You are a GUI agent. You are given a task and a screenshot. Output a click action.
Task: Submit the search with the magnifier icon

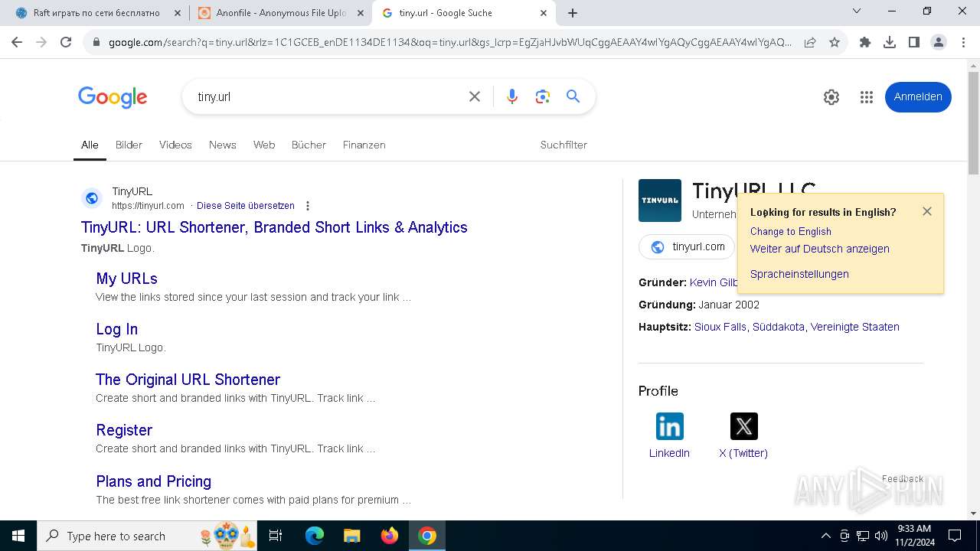pyautogui.click(x=573, y=96)
